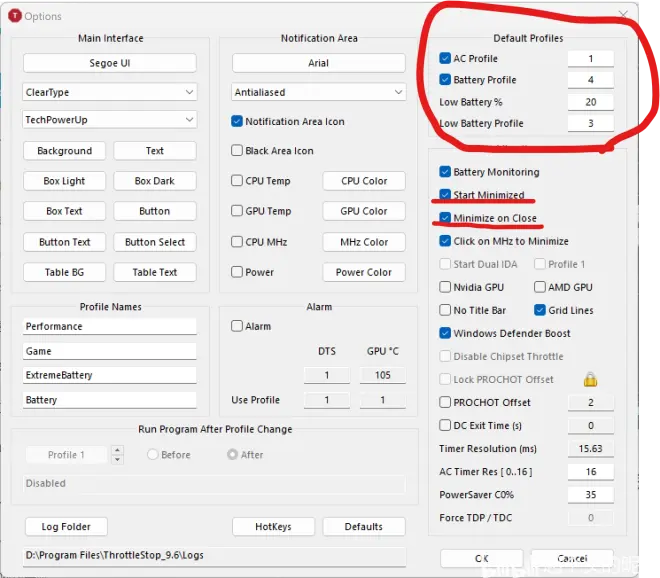Click the Button Text color option
Viewport: 660px width, 578px height.
(x=64, y=242)
